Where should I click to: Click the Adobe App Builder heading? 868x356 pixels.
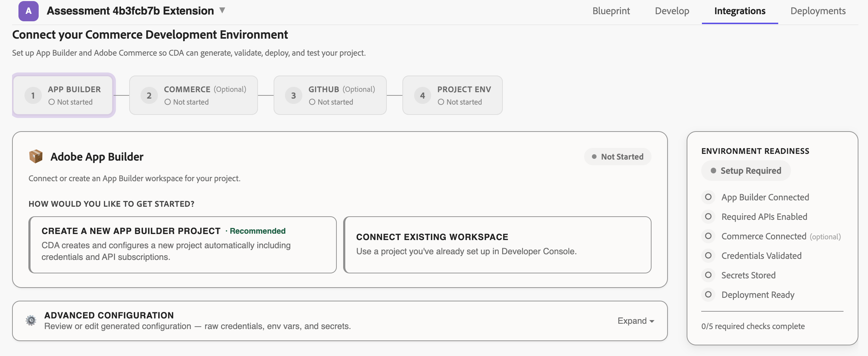97,157
